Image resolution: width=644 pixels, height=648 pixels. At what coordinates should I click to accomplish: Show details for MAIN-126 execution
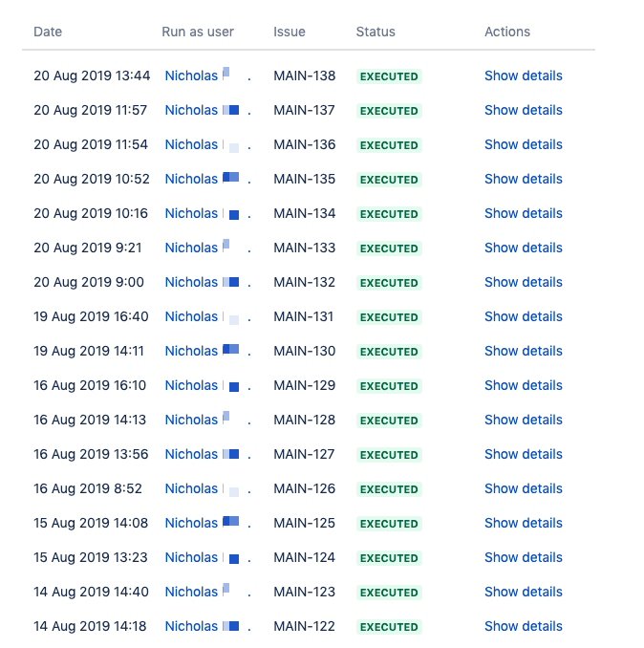click(523, 488)
